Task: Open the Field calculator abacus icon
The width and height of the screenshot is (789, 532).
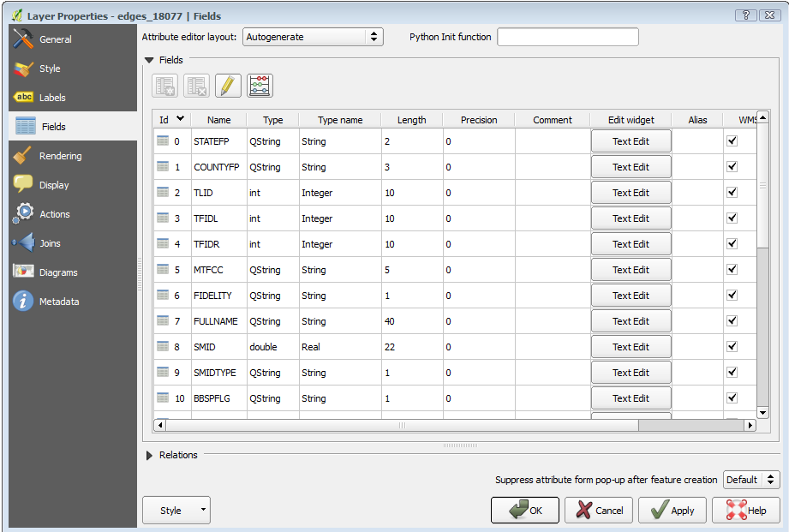Action: [260, 86]
